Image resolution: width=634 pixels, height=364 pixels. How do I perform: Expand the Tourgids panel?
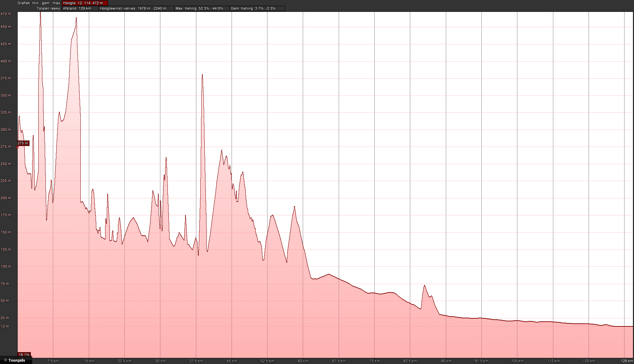click(x=16, y=360)
